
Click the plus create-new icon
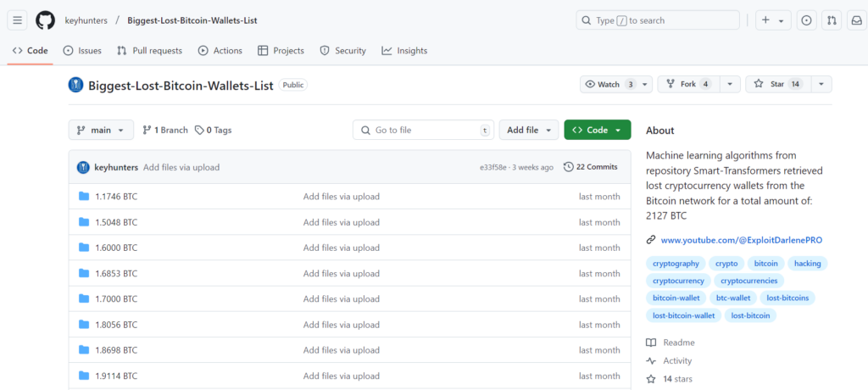(x=765, y=20)
